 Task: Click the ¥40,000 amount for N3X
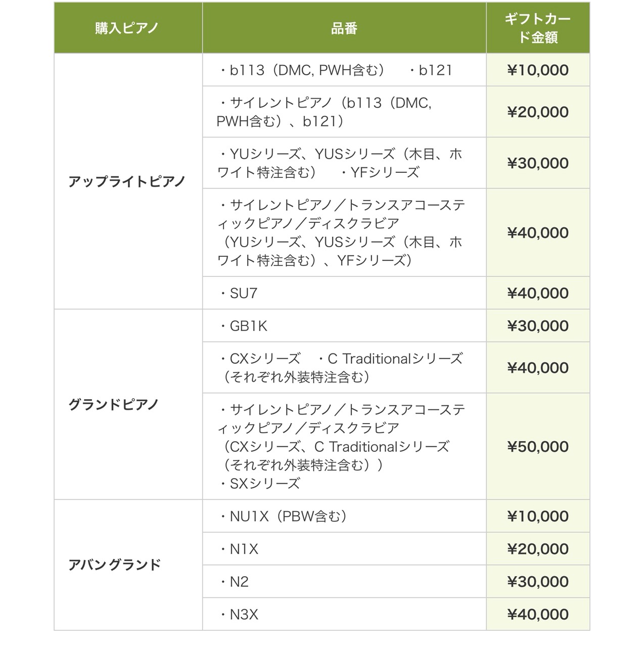coord(538,614)
